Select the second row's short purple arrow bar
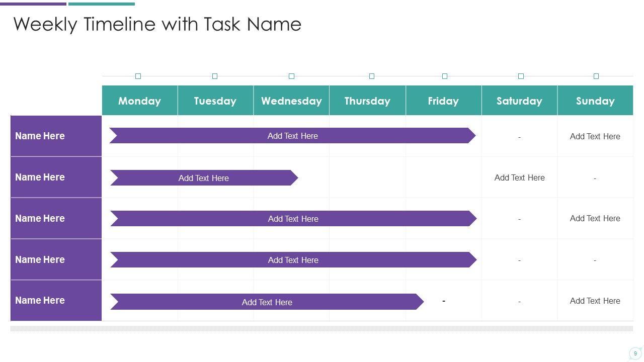The width and height of the screenshot is (644, 362). point(204,178)
